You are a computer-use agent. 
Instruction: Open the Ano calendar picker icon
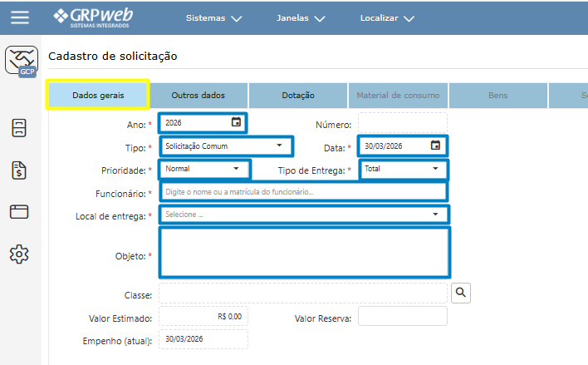(x=237, y=123)
